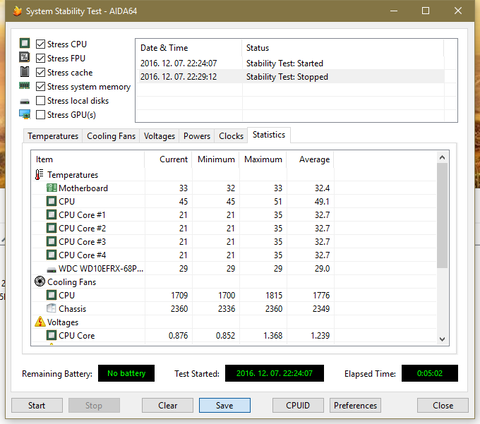Uncheck Stress system memory checkbox

click(40, 87)
